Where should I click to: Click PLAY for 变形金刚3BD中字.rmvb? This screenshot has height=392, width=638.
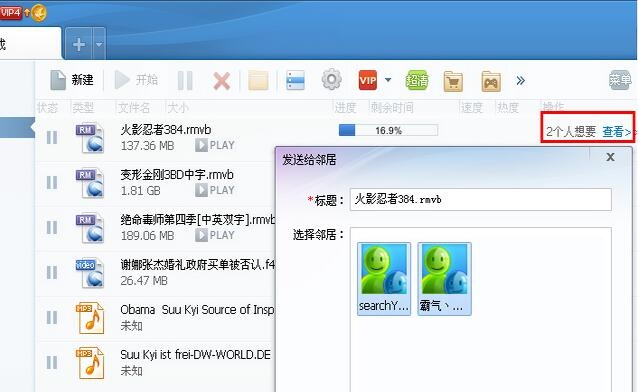[215, 190]
